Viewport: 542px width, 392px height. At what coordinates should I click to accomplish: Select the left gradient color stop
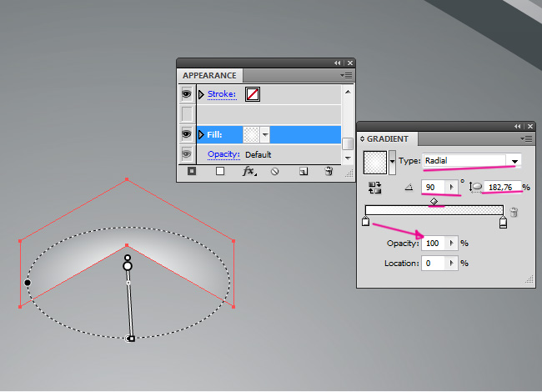point(365,223)
